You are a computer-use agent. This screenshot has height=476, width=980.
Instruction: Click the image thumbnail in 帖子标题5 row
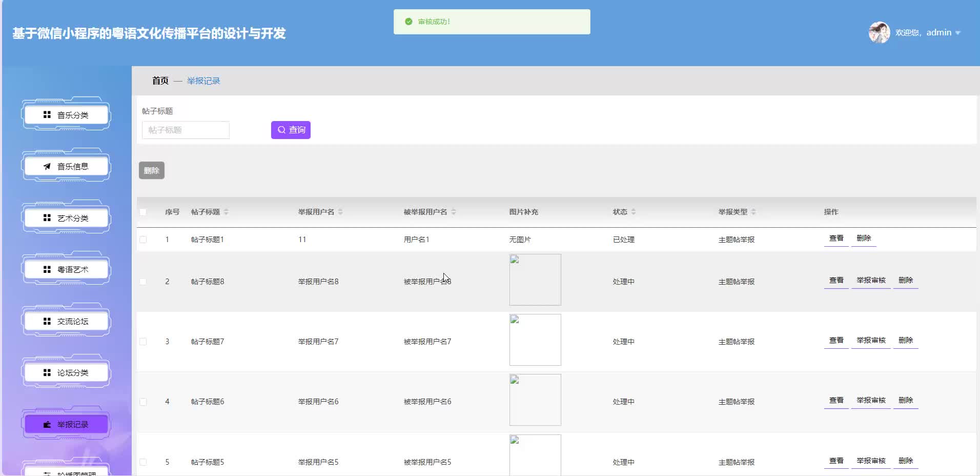[x=535, y=455]
